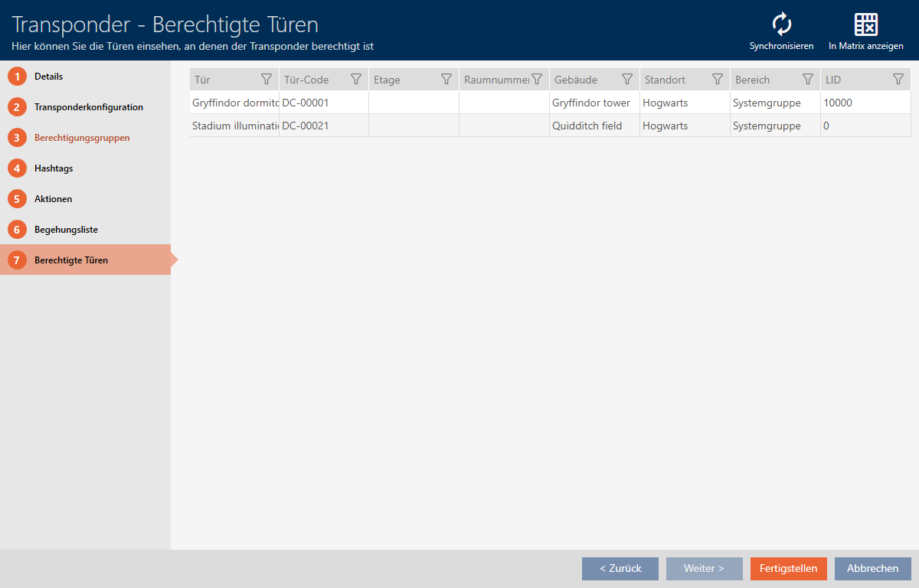Viewport: 919px width, 588px height.
Task: Open the Aktionen step
Action: [x=53, y=199]
